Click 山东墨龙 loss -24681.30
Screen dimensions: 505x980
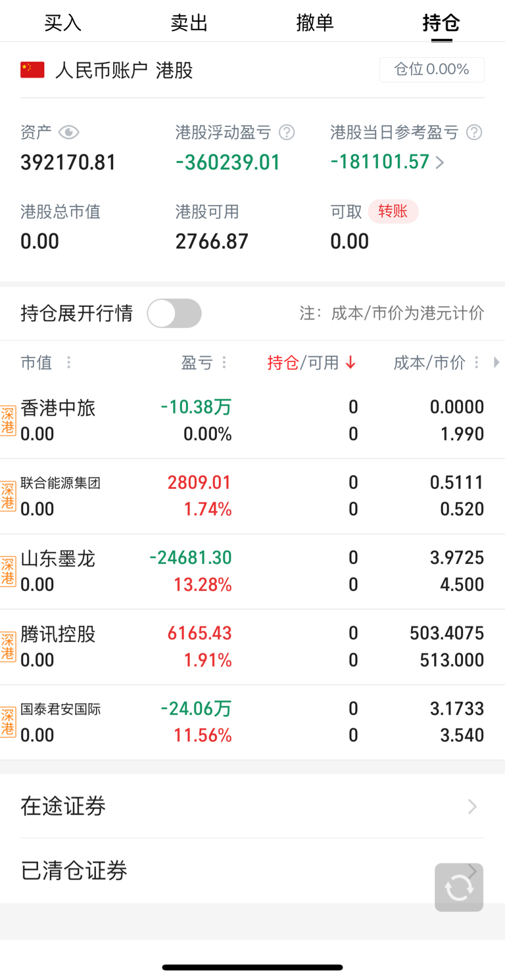(191, 557)
